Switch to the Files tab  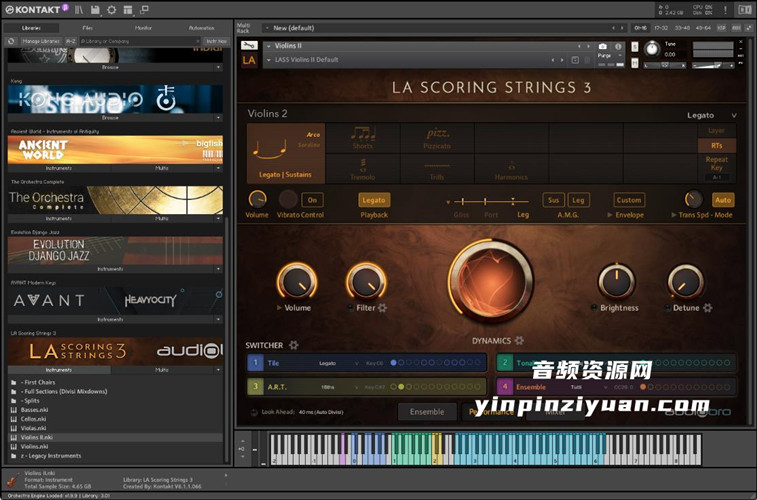(x=87, y=28)
